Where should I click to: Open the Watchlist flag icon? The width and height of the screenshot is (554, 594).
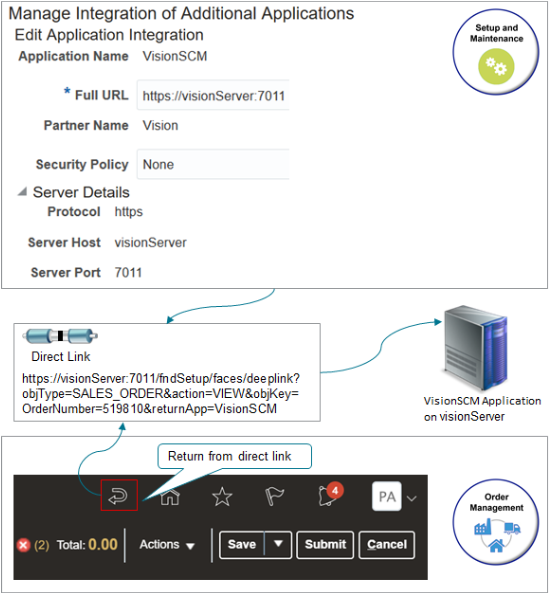pos(274,497)
